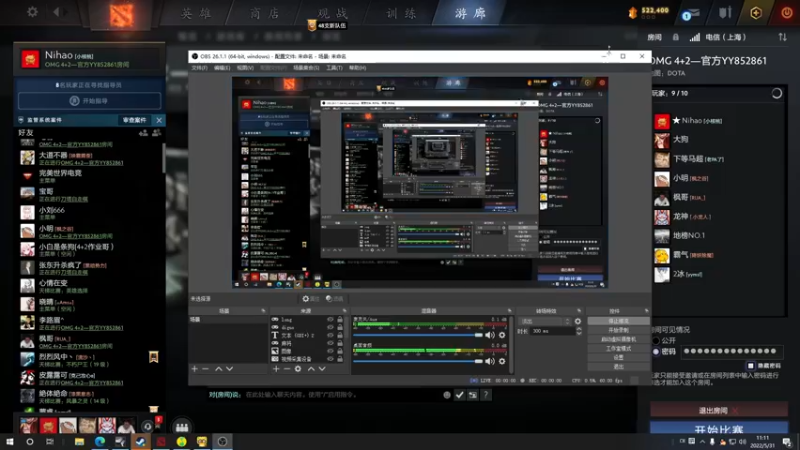Pop out the audio mixer dock
This screenshot has width=800, height=450.
[x=509, y=311]
